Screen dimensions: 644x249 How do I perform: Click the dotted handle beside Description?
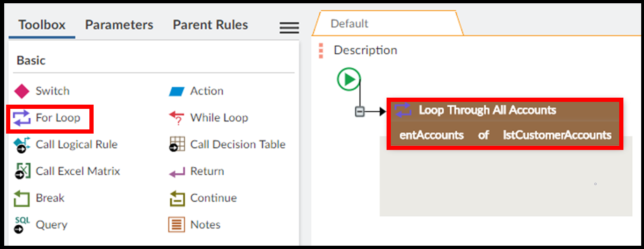[321, 50]
